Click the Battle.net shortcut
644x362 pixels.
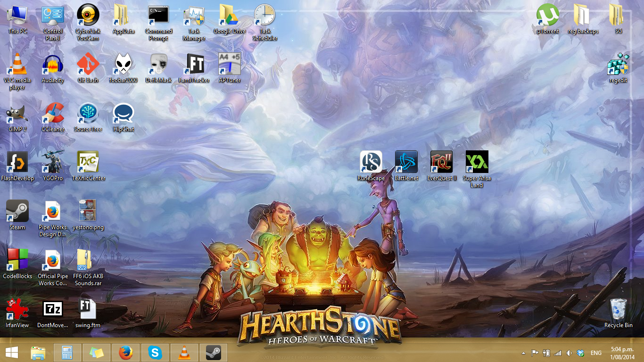point(406,166)
